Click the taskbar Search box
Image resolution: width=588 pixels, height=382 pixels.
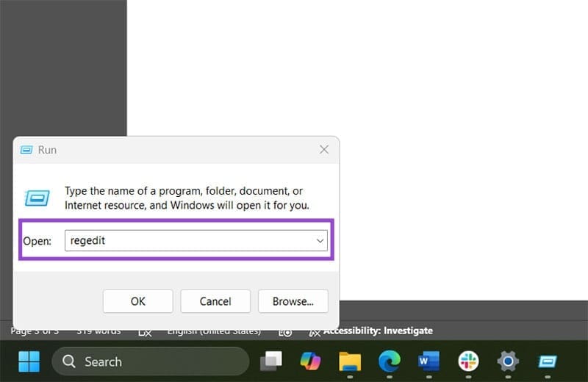coord(150,361)
